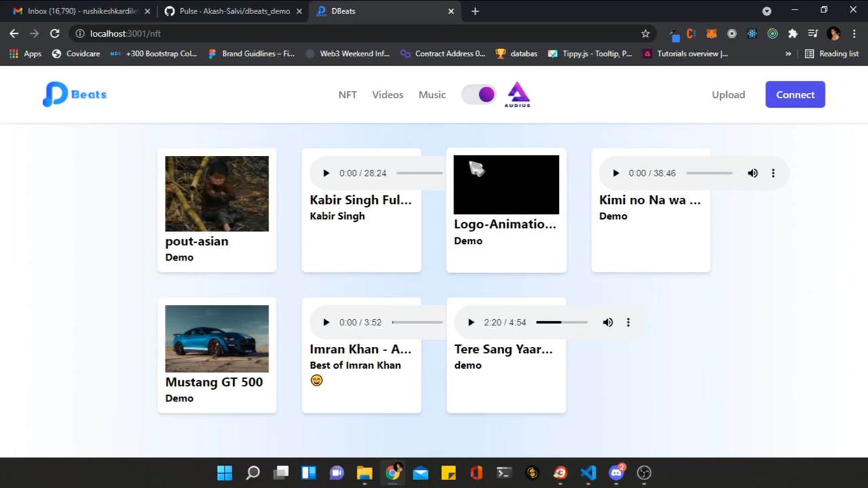The height and width of the screenshot is (488, 868).
Task: Open the Covidcare bookmark
Action: (x=76, y=54)
